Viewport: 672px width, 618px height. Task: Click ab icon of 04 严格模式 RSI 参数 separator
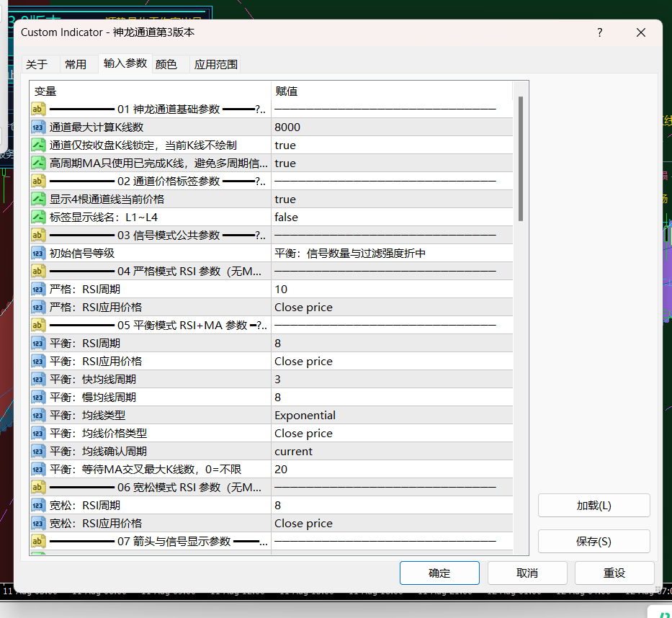38,272
